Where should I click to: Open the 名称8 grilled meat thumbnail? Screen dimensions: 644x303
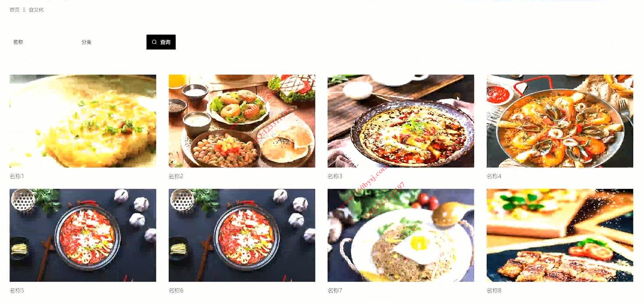point(560,235)
